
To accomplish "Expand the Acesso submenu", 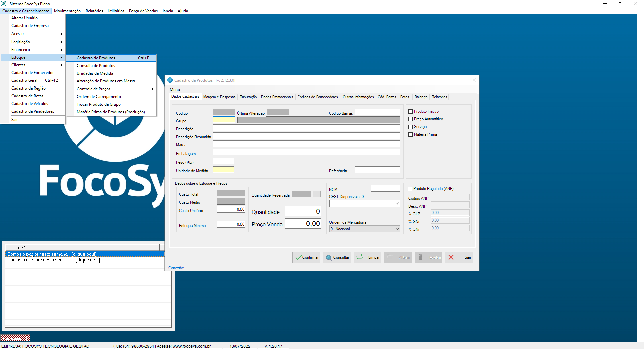I will (x=33, y=34).
